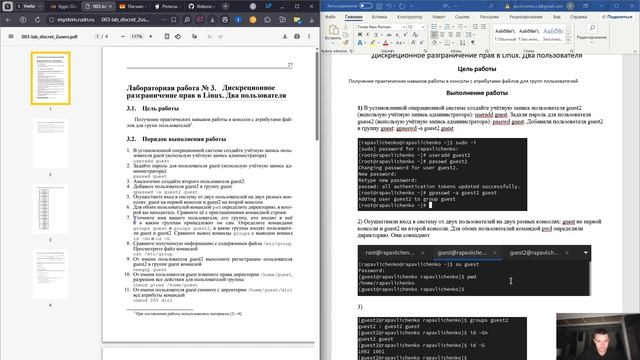Switch to the Рецензирование ribbon tab
This screenshot has width=640, height=360.
coord(526,17)
